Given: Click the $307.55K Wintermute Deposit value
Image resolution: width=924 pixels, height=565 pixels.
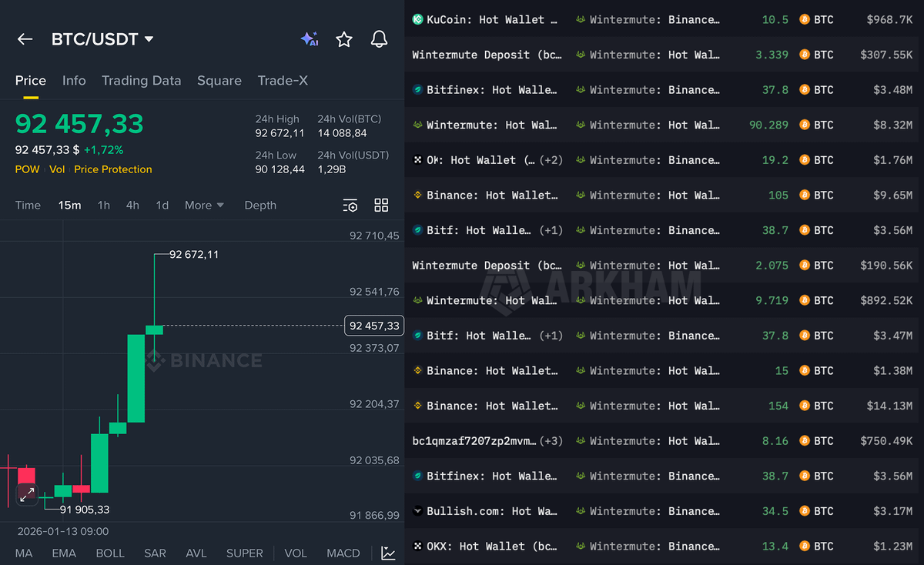Looking at the screenshot, I should click(886, 55).
